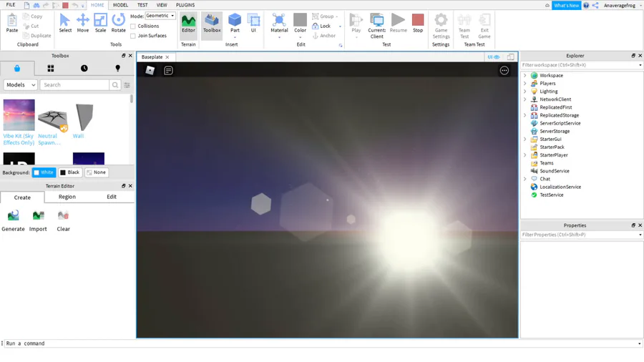Viewport: 644px width, 362px height.
Task: Open Toolbox search filter options
Action: coord(127,85)
